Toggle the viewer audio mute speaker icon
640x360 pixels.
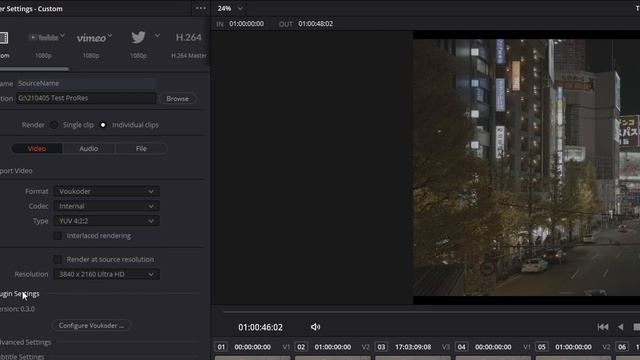[315, 327]
